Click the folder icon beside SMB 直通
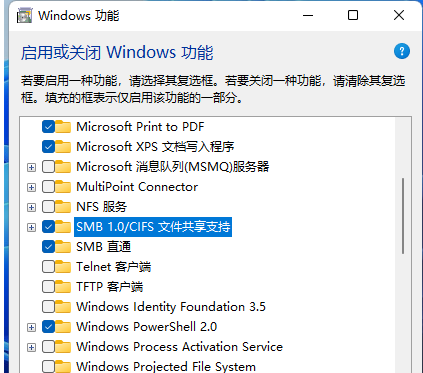The width and height of the screenshot is (423, 373). click(x=63, y=247)
